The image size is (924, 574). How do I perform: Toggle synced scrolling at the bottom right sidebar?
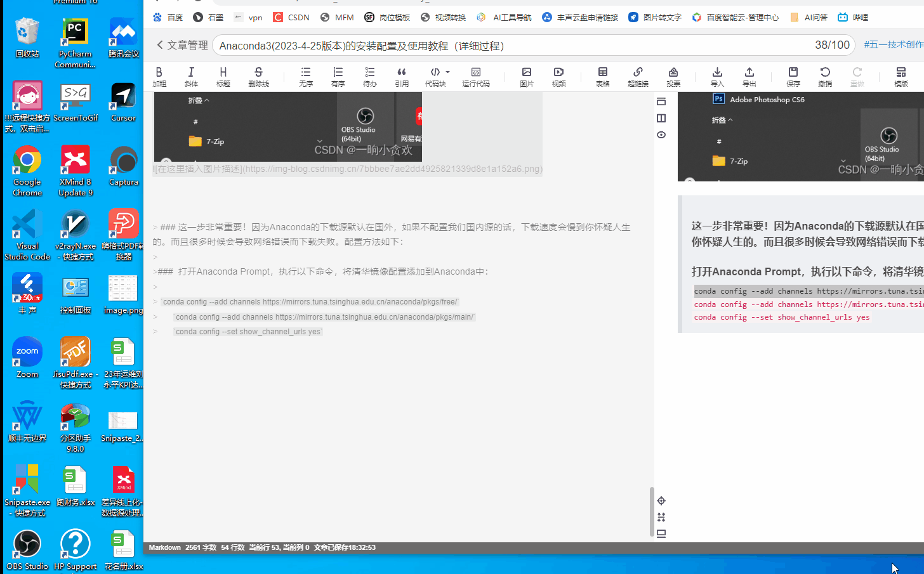click(x=661, y=517)
